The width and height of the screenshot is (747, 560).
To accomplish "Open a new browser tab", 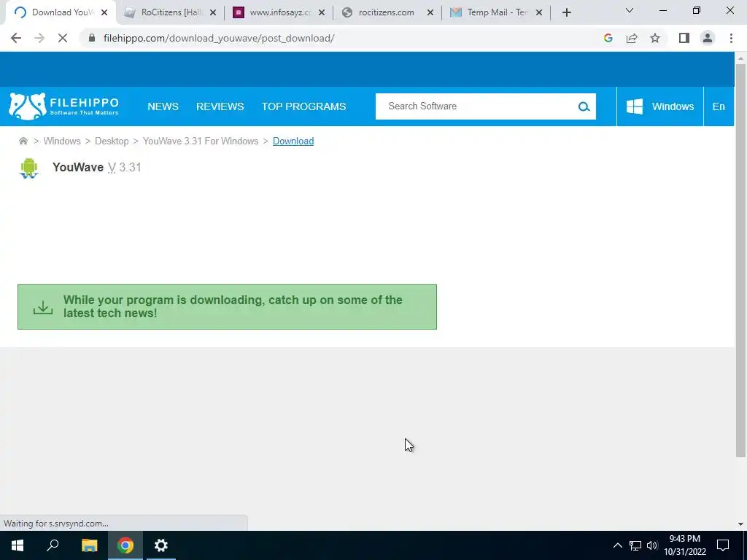I will coord(566,13).
